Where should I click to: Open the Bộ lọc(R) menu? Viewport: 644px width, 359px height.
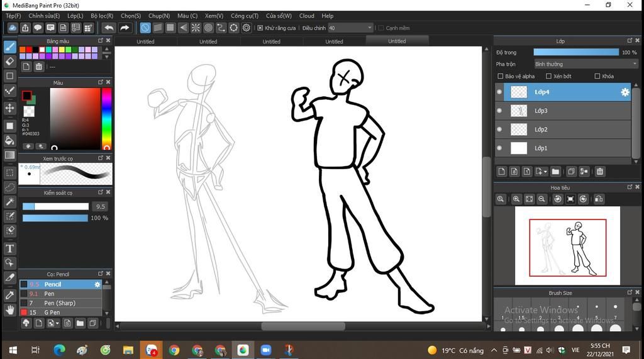click(x=102, y=16)
